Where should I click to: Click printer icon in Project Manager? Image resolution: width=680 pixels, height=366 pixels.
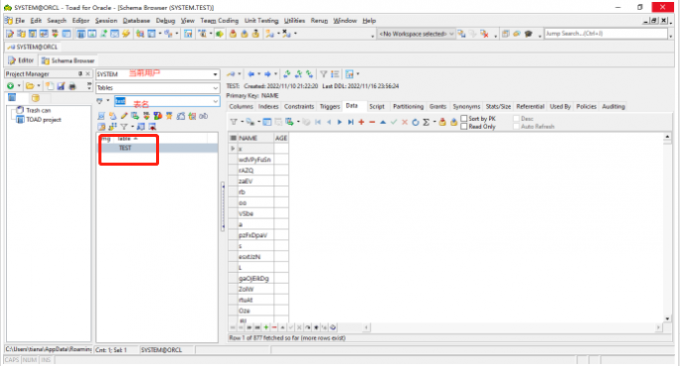[x=72, y=86]
